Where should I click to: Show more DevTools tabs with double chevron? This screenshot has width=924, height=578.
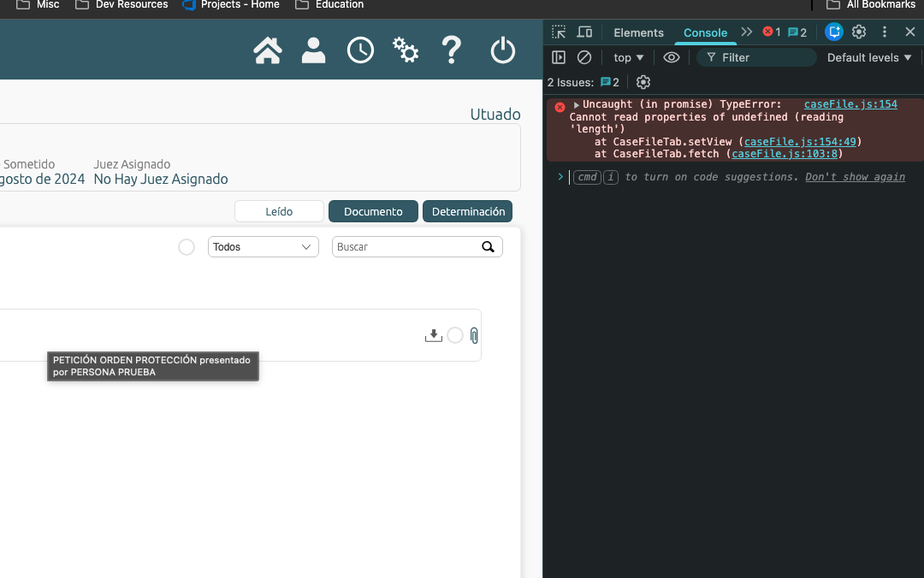tap(747, 32)
